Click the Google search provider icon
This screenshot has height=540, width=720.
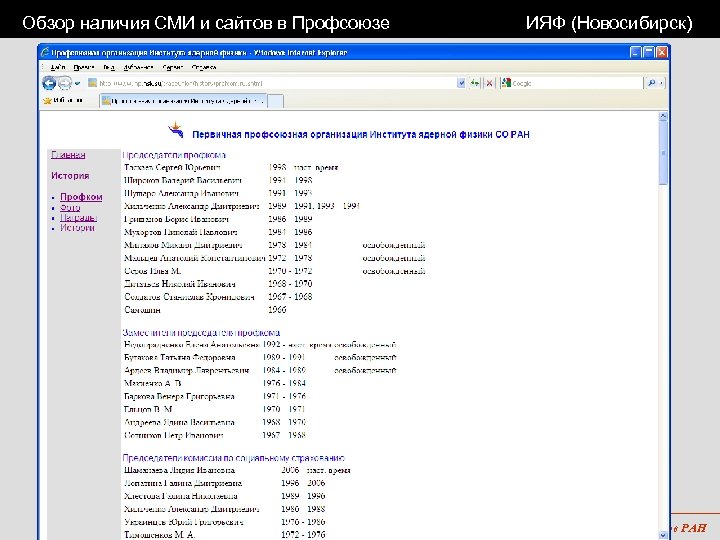pyautogui.click(x=506, y=83)
